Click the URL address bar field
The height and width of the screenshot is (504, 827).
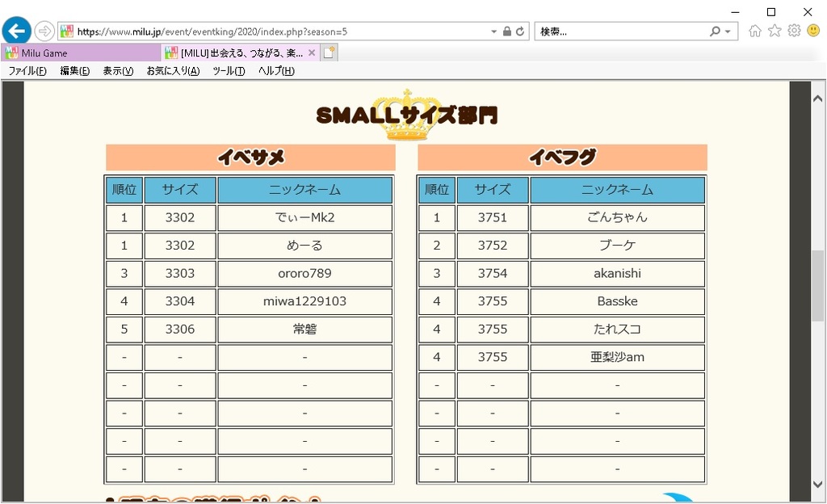click(x=283, y=31)
